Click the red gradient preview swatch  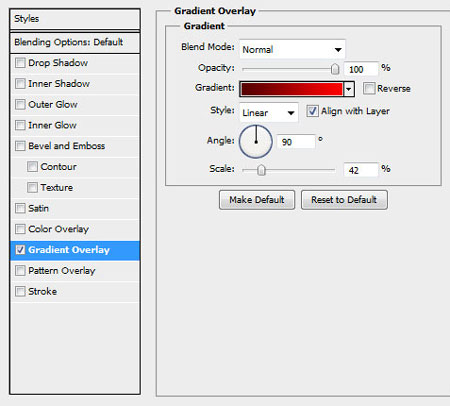(x=292, y=89)
